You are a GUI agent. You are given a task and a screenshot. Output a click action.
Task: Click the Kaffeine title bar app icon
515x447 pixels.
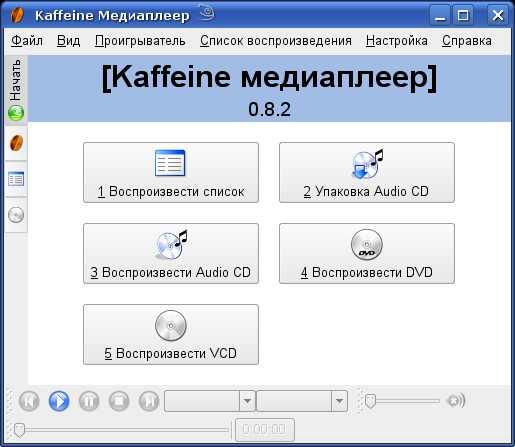17,15
